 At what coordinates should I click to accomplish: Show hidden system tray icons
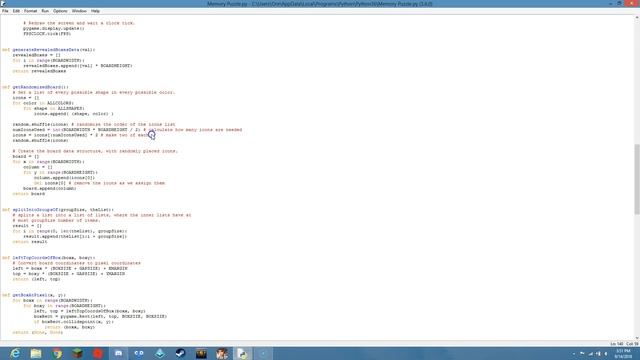click(x=574, y=353)
